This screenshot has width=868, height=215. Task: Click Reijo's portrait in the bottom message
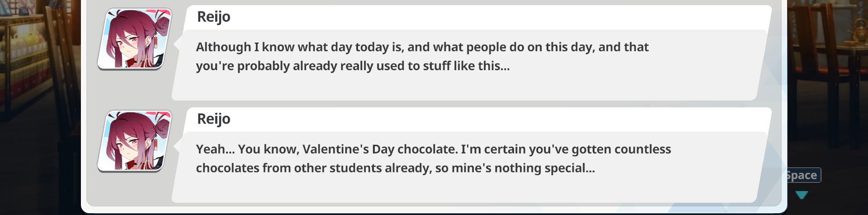click(x=134, y=141)
